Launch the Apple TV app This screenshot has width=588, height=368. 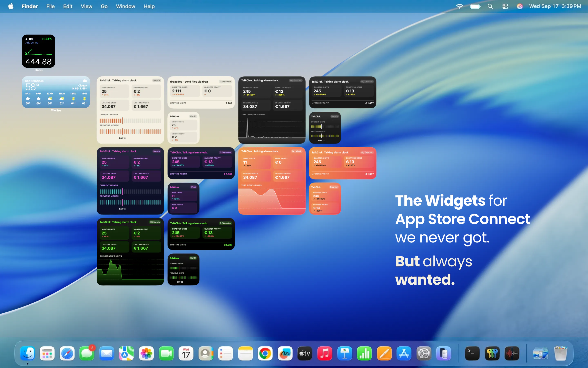tap(305, 353)
